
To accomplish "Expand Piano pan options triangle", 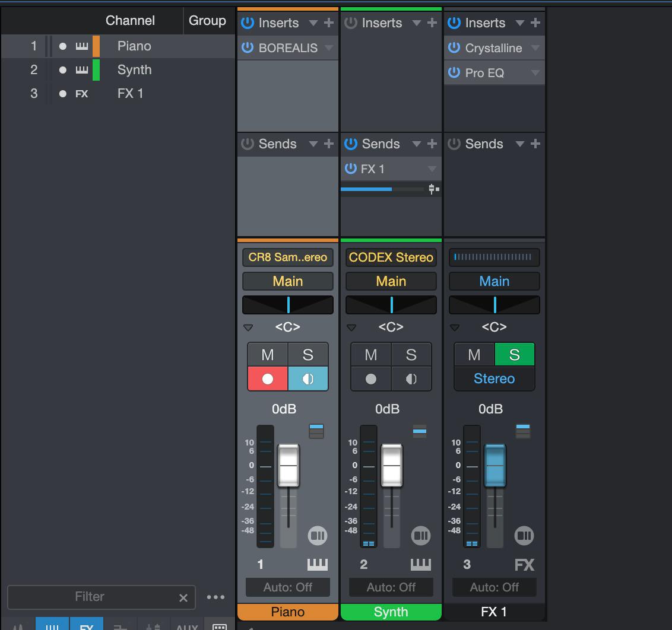I will pyautogui.click(x=248, y=327).
